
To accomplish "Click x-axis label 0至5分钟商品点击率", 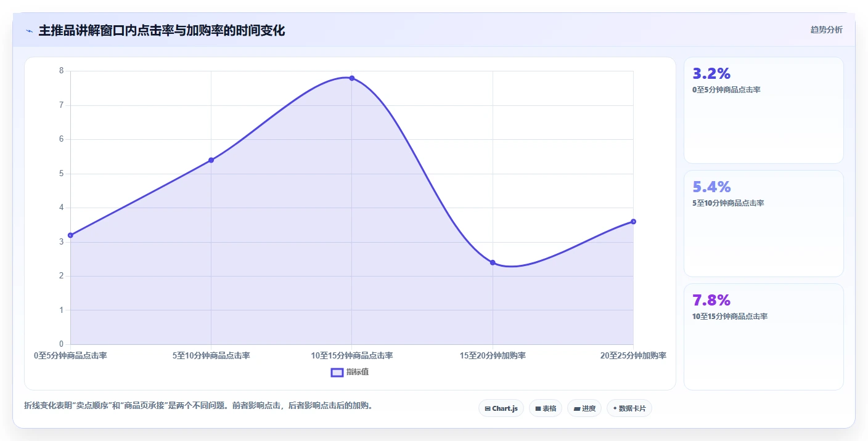I will 70,355.
